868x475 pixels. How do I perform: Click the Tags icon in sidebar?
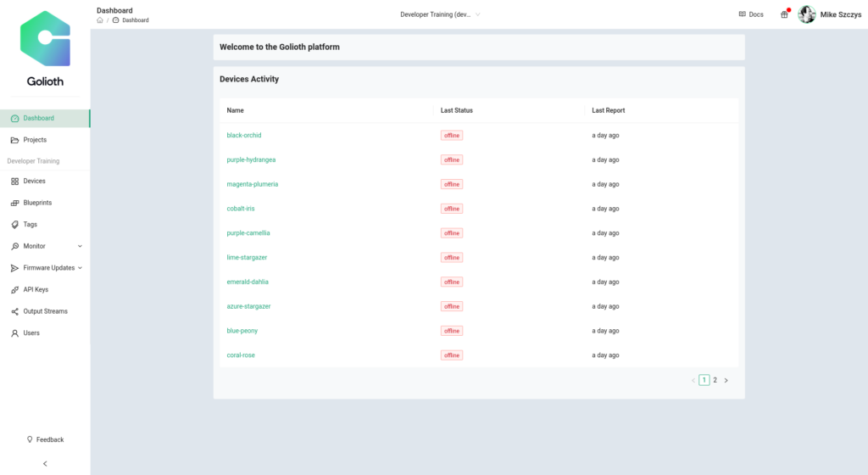coord(14,225)
